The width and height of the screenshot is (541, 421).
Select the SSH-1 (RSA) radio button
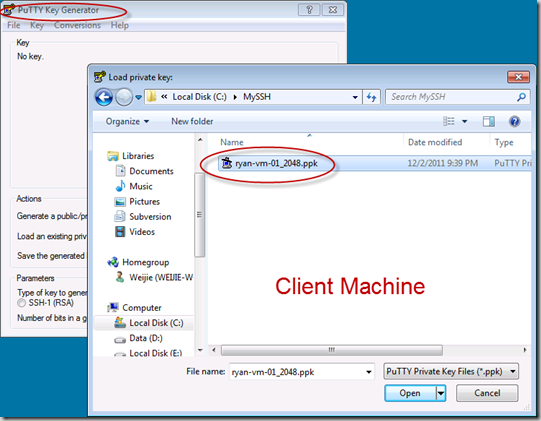pyautogui.click(x=21, y=303)
